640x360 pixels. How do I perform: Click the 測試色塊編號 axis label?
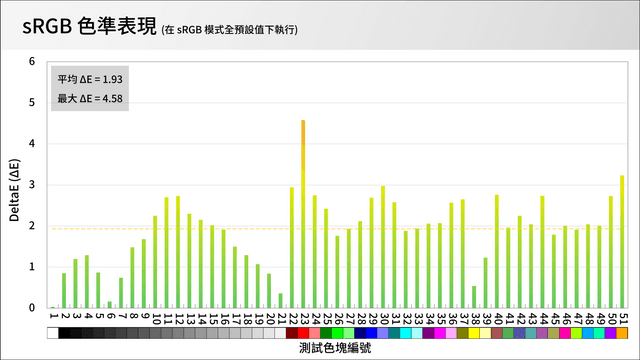pyautogui.click(x=335, y=348)
